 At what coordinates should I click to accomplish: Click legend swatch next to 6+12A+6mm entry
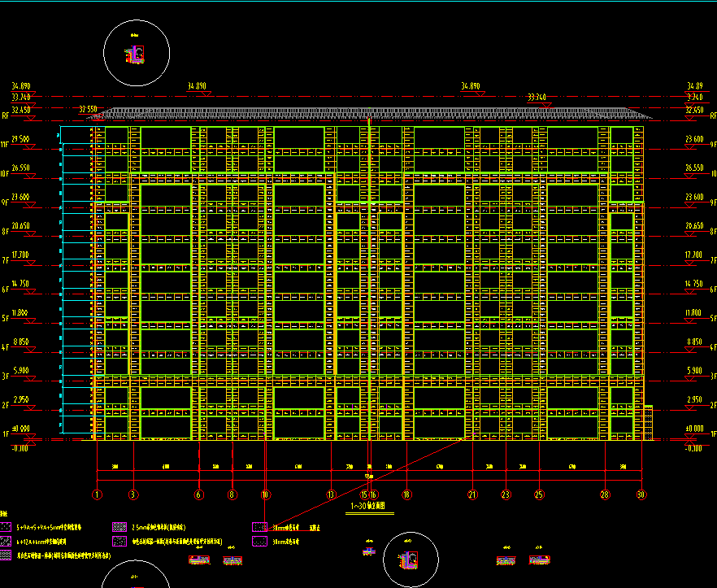[x=7, y=541]
